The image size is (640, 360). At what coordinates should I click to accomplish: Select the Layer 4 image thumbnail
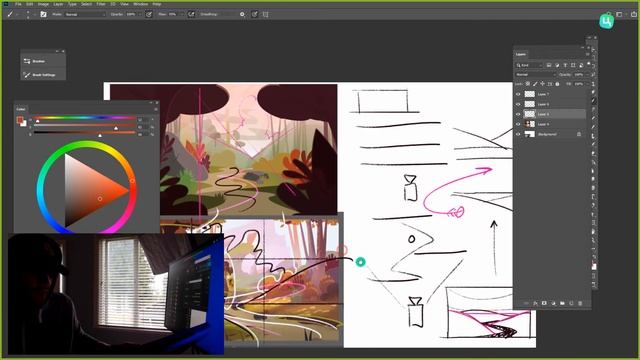point(530,124)
